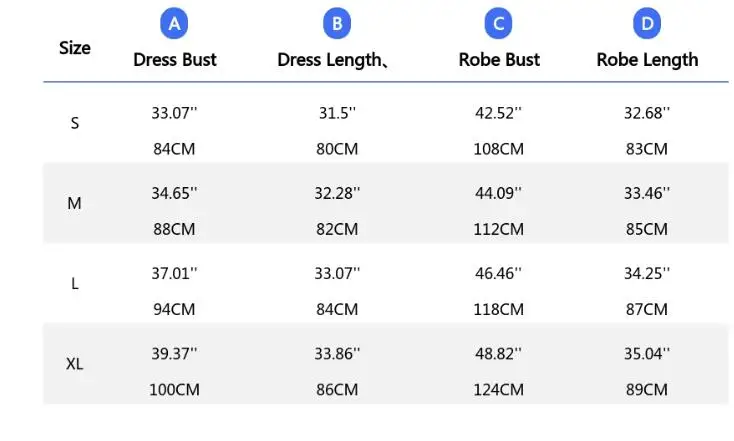The image size is (734, 441).
Task: Click the 35.04'' robe length value
Action: coord(647,353)
